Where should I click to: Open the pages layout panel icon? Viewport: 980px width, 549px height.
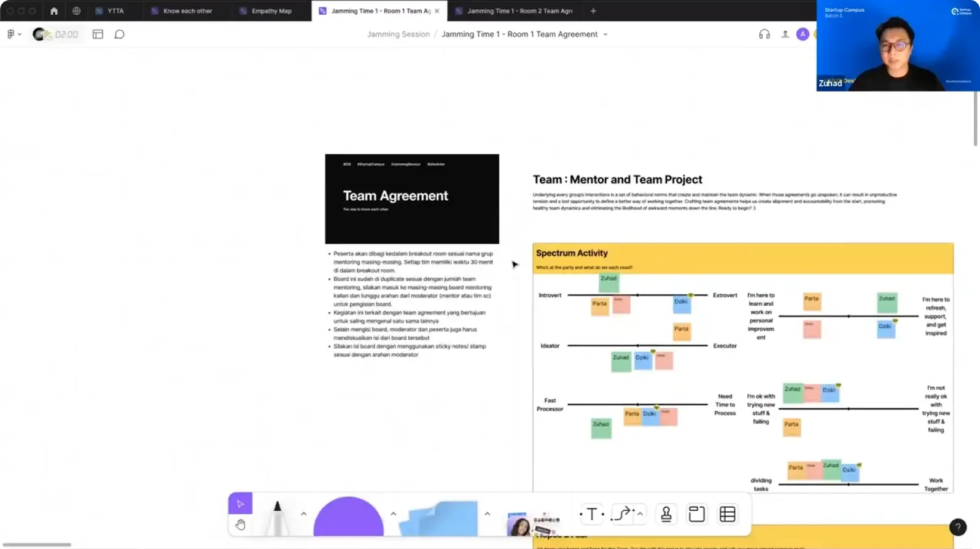click(x=98, y=34)
